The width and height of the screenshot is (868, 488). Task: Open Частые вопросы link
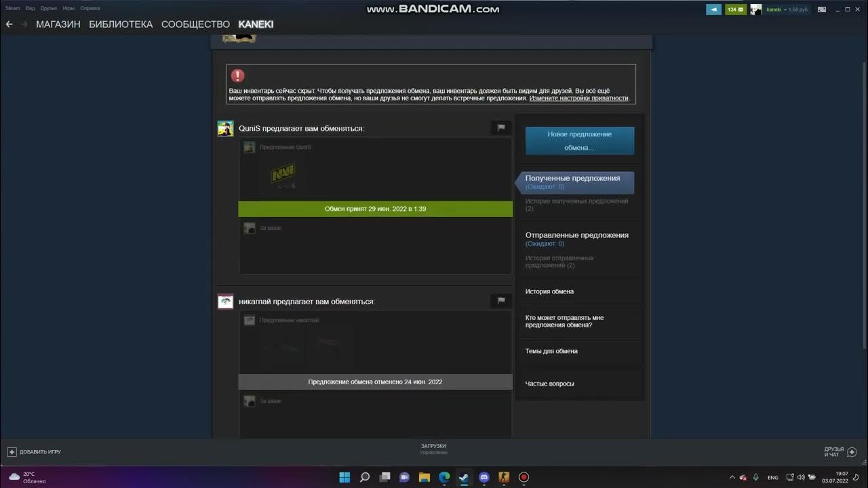pos(549,384)
